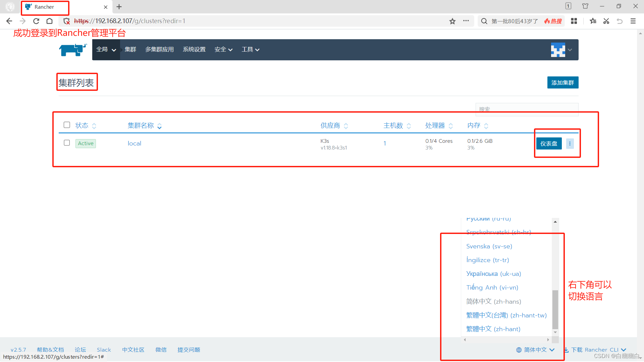
Task: Sort clusters by 状态 column
Action: 86,126
